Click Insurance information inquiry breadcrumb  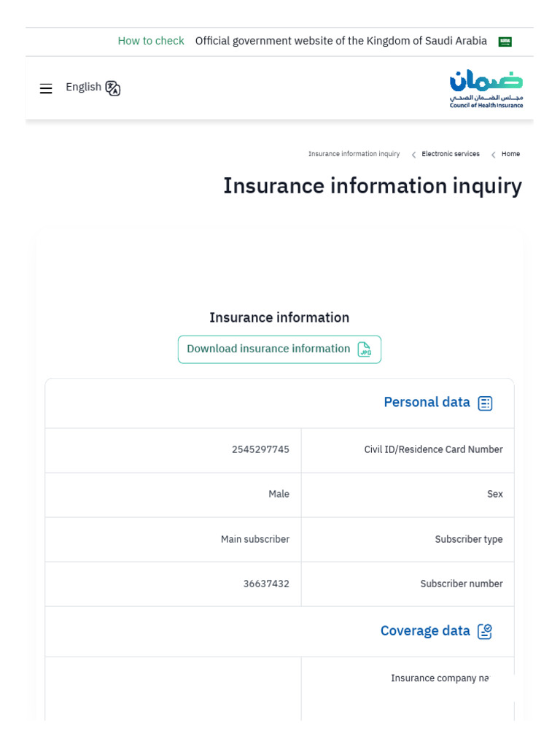(x=354, y=154)
